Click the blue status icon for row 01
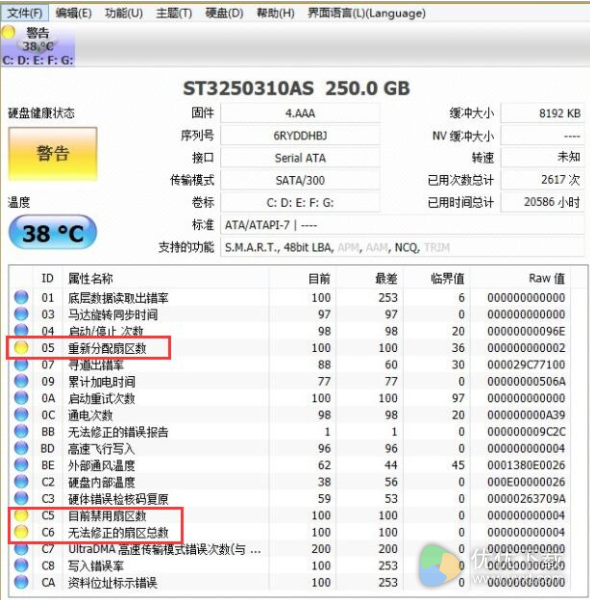Image resolution: width=590 pixels, height=600 pixels. click(x=21, y=297)
